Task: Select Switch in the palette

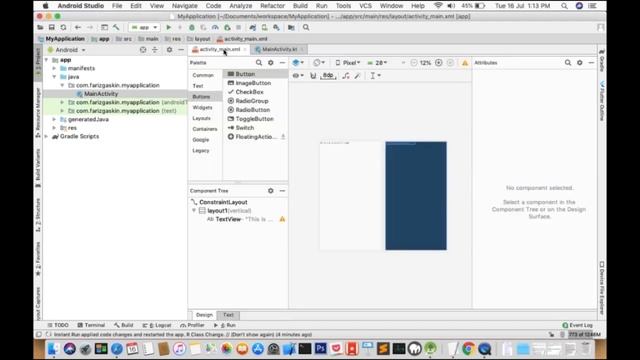Action: point(245,128)
